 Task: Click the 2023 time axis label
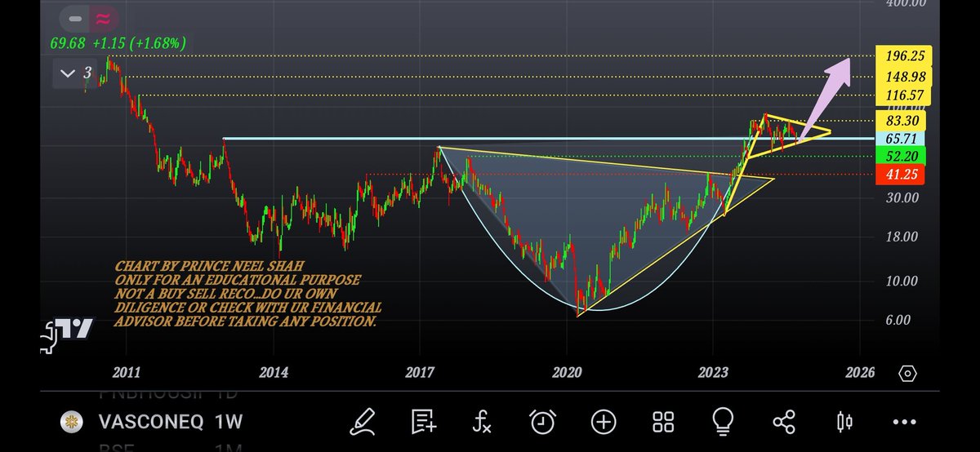point(713,373)
